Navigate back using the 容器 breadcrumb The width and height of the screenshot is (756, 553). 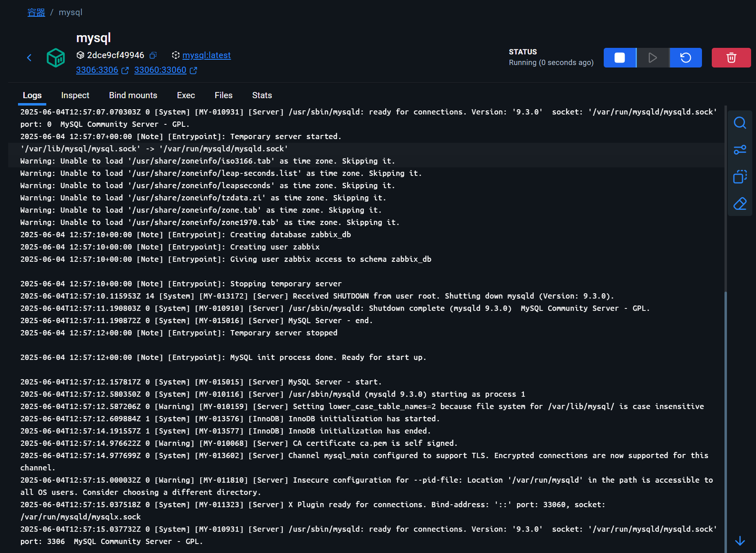tap(36, 12)
